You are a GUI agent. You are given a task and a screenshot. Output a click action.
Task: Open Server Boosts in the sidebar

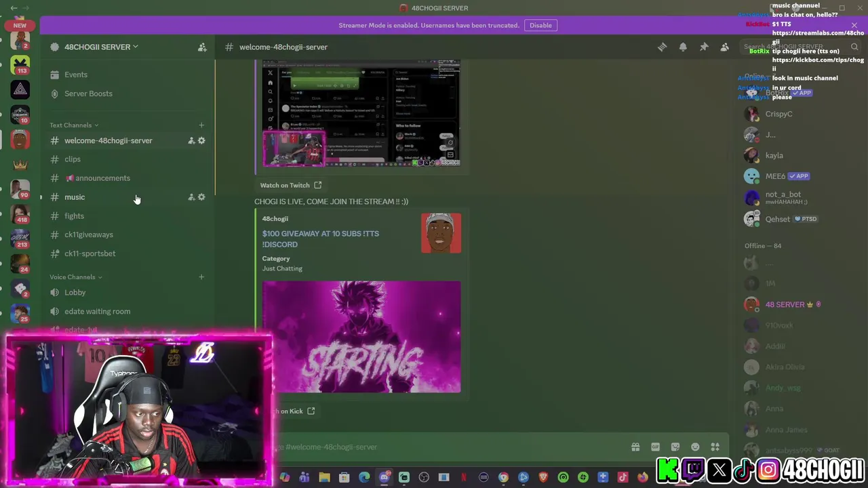[127, 94]
